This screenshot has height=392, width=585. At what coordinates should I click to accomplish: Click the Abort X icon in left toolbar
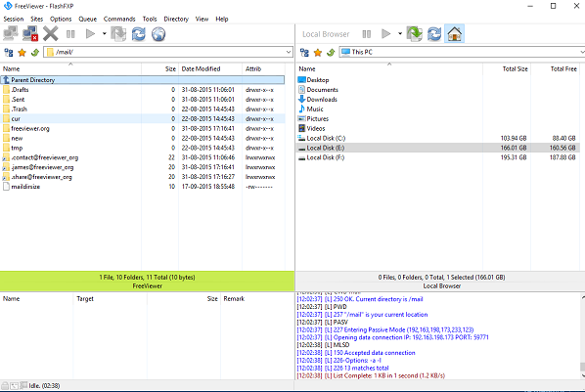pos(50,34)
